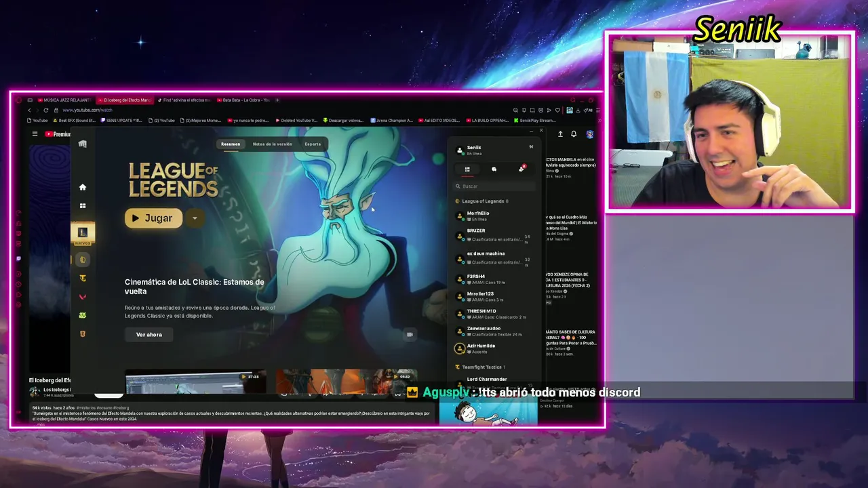Open the YouTube account avatar
Image resolution: width=868 pixels, height=488 pixels.
pyautogui.click(x=589, y=134)
